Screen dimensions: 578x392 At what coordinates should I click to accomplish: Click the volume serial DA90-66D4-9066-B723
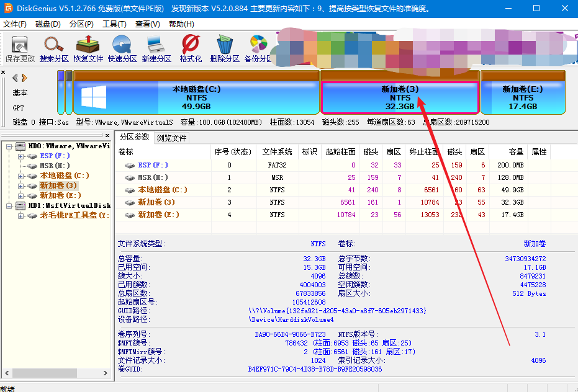pyautogui.click(x=290, y=334)
